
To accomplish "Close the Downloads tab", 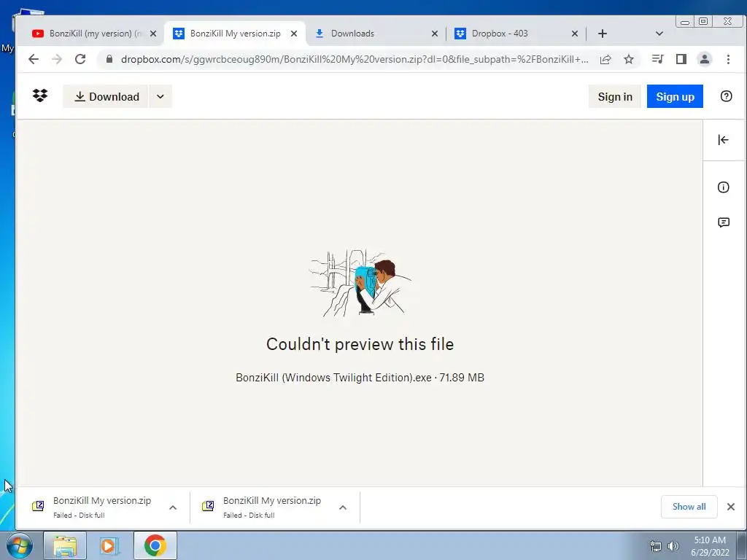I will point(435,34).
